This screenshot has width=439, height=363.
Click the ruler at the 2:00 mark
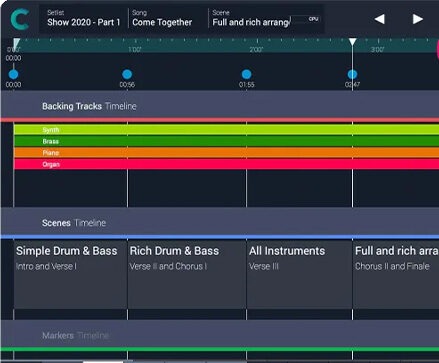coord(256,49)
